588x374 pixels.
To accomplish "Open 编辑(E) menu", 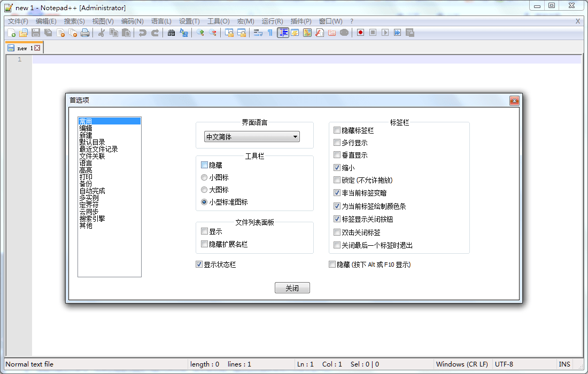I will [46, 21].
